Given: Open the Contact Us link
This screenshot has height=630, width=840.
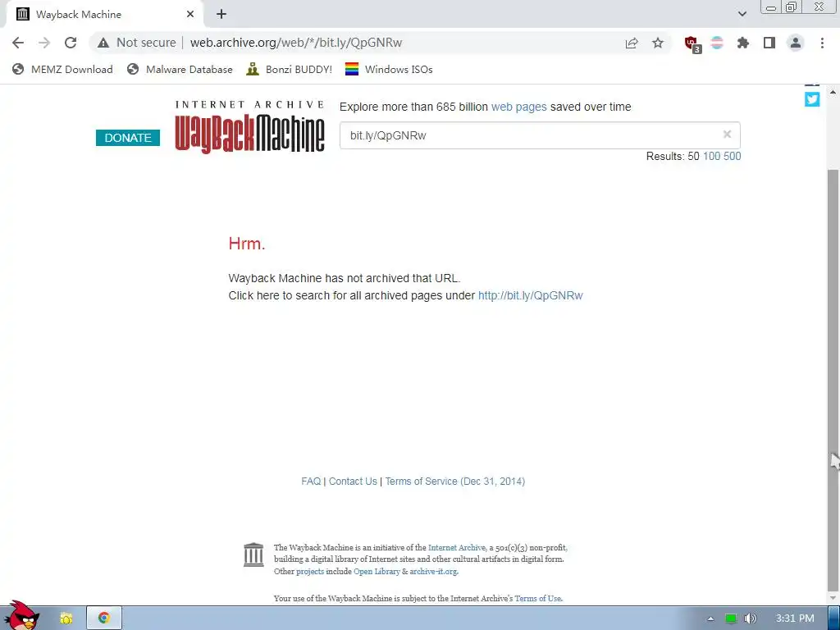Looking at the screenshot, I should pyautogui.click(x=353, y=481).
